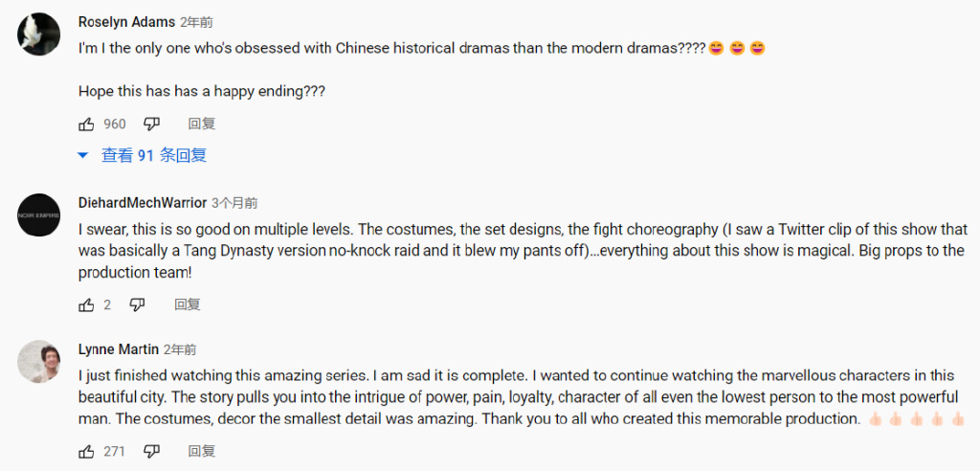Click the Lynne Martin username

tap(118, 349)
